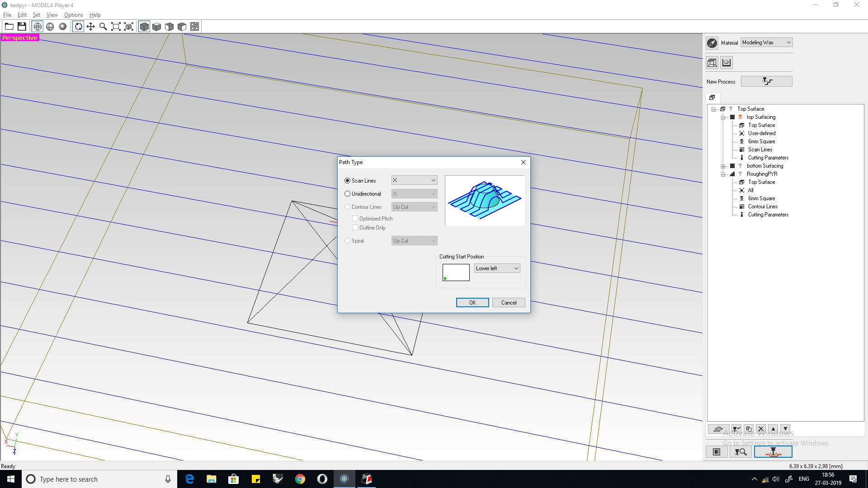Click the magnifier zoom tool
868x488 pixels.
pos(103,27)
